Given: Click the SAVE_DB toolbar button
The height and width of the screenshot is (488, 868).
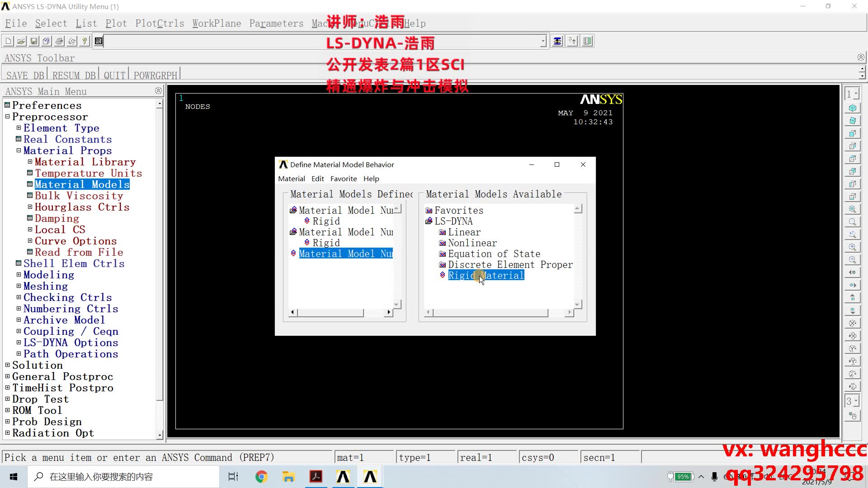Looking at the screenshot, I should 25,75.
